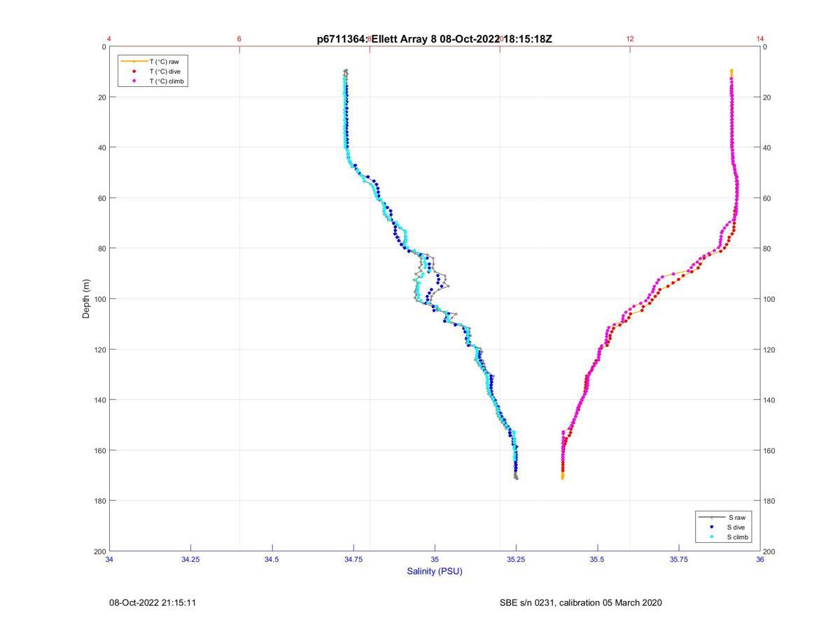Viewport: 840px width, 620px height.
Task: Click the '35' salinity tick label
Action: tap(435, 559)
